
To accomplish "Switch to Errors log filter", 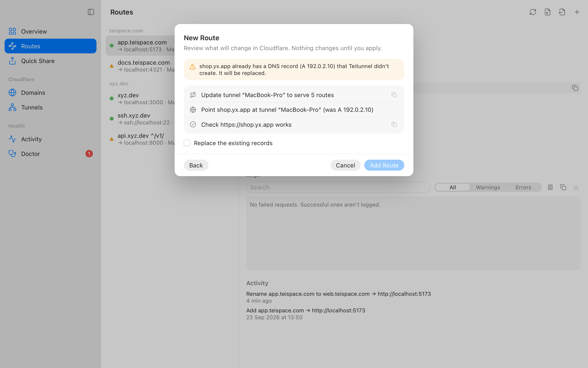I will point(523,187).
